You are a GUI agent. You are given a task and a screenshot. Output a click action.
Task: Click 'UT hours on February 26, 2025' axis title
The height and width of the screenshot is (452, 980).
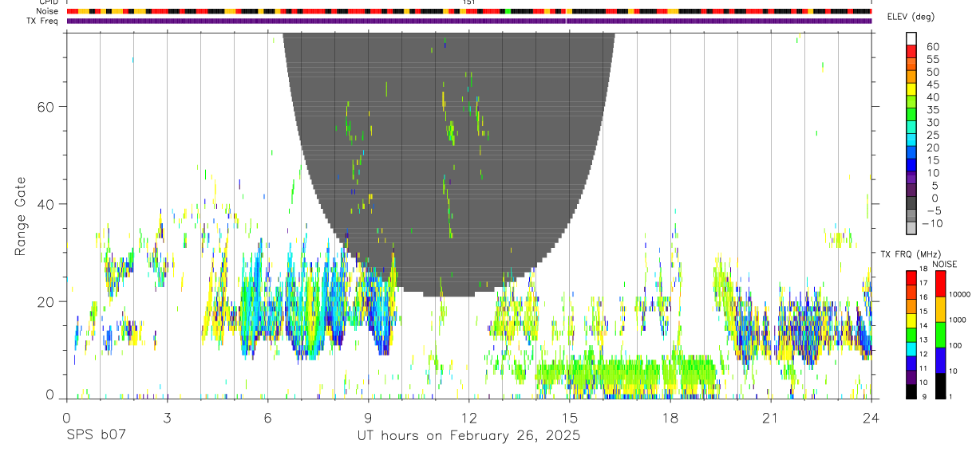pyautogui.click(x=468, y=436)
